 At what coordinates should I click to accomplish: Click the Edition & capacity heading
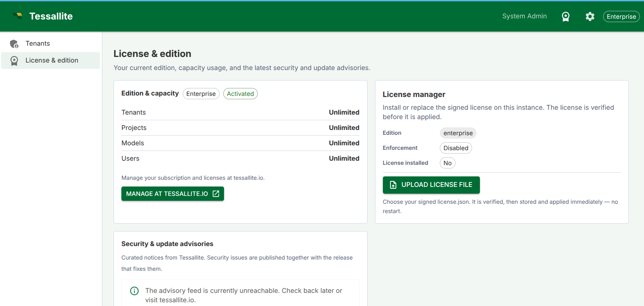tap(150, 93)
